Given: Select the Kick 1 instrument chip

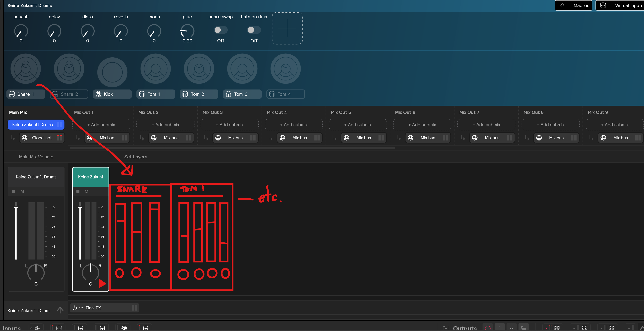Looking at the screenshot, I should [112, 94].
